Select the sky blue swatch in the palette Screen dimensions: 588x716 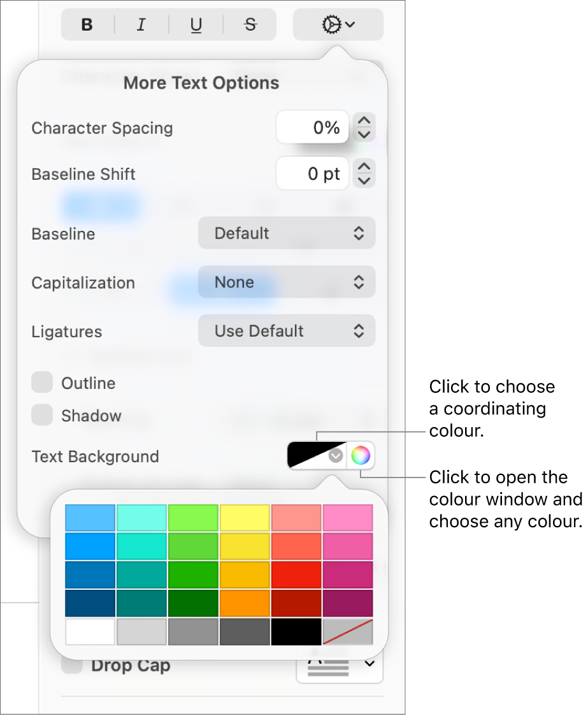pyautogui.click(x=89, y=517)
